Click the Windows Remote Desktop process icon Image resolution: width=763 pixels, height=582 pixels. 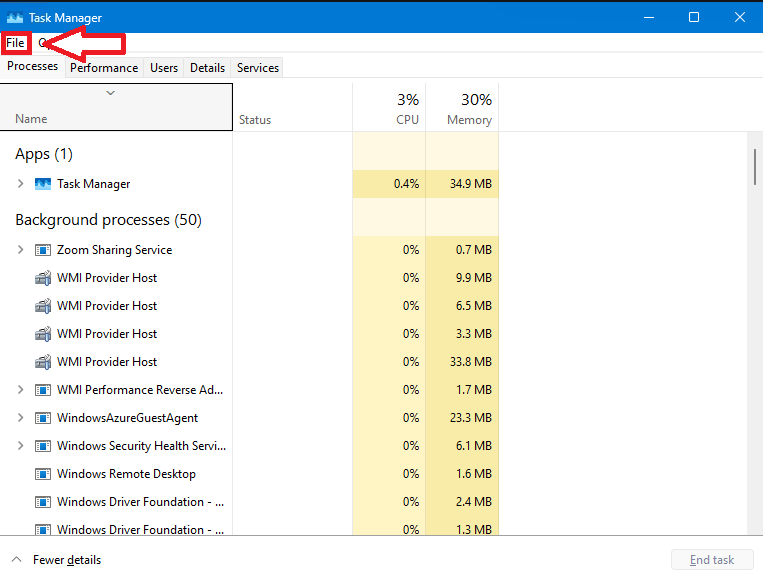[43, 474]
